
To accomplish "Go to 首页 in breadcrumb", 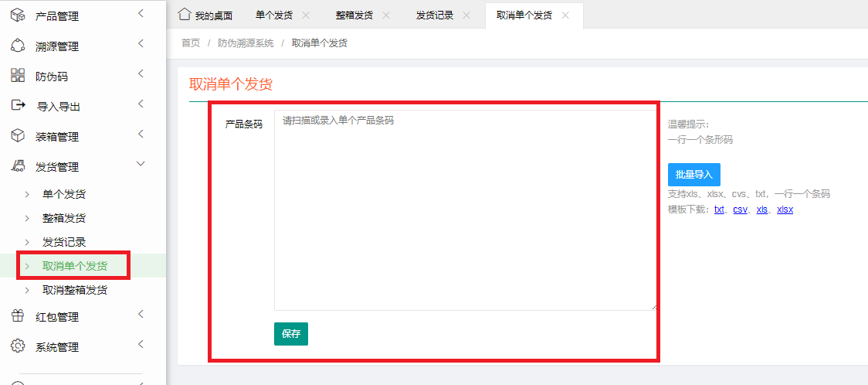I will (x=191, y=43).
